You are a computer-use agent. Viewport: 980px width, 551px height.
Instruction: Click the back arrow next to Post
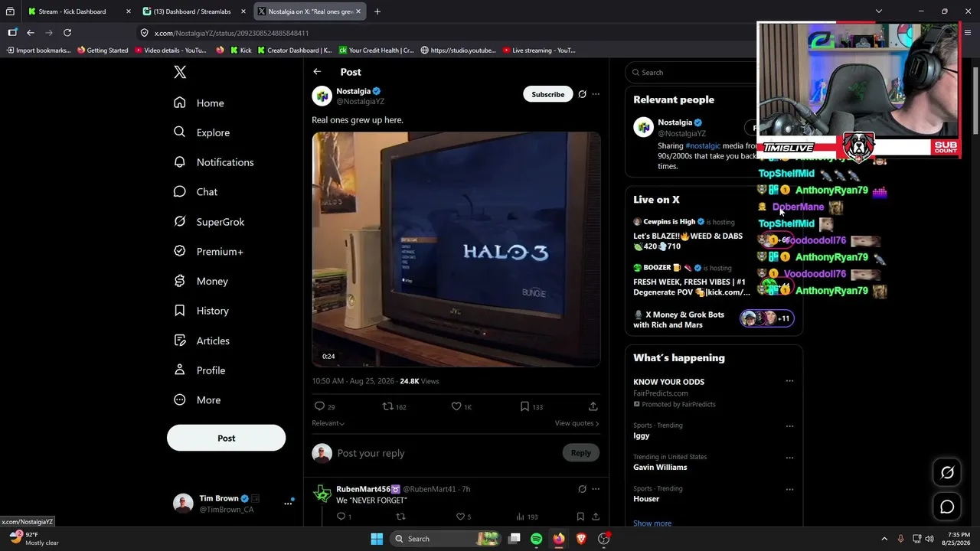coord(317,72)
